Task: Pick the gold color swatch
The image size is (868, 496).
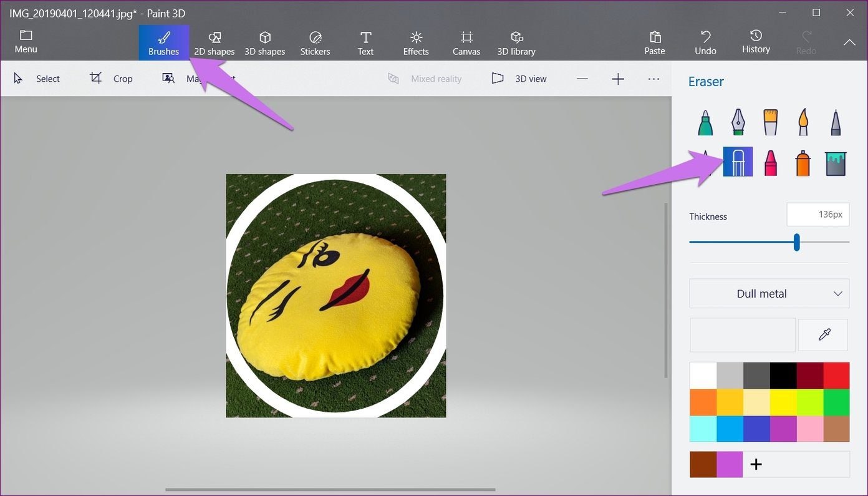Action: tap(730, 402)
